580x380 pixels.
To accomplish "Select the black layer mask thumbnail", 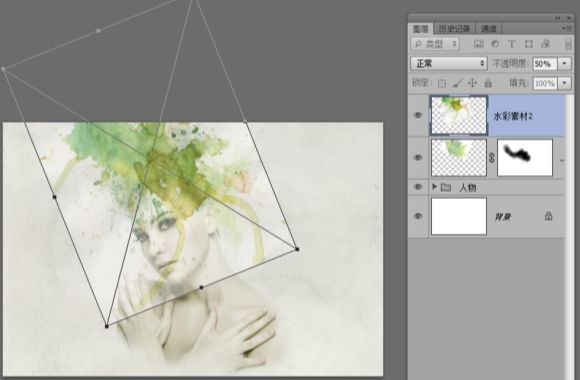I will coord(525,158).
